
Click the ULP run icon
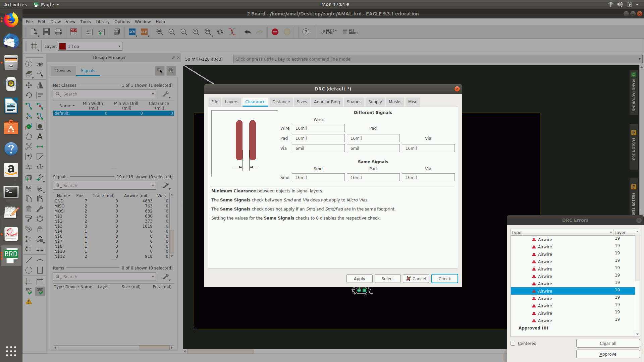(144, 32)
